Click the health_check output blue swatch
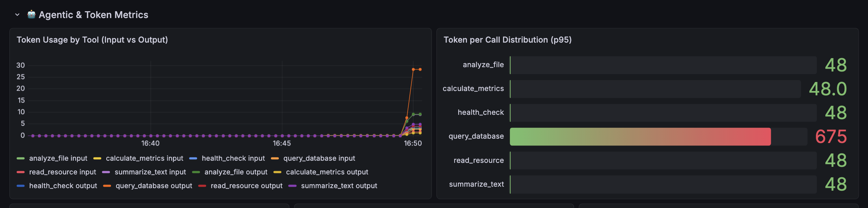 (21, 186)
